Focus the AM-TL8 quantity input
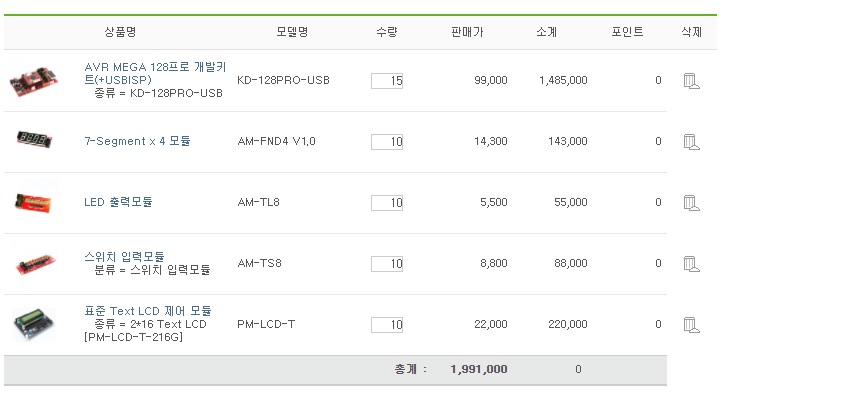Image resolution: width=862 pixels, height=404 pixels. 387,203
